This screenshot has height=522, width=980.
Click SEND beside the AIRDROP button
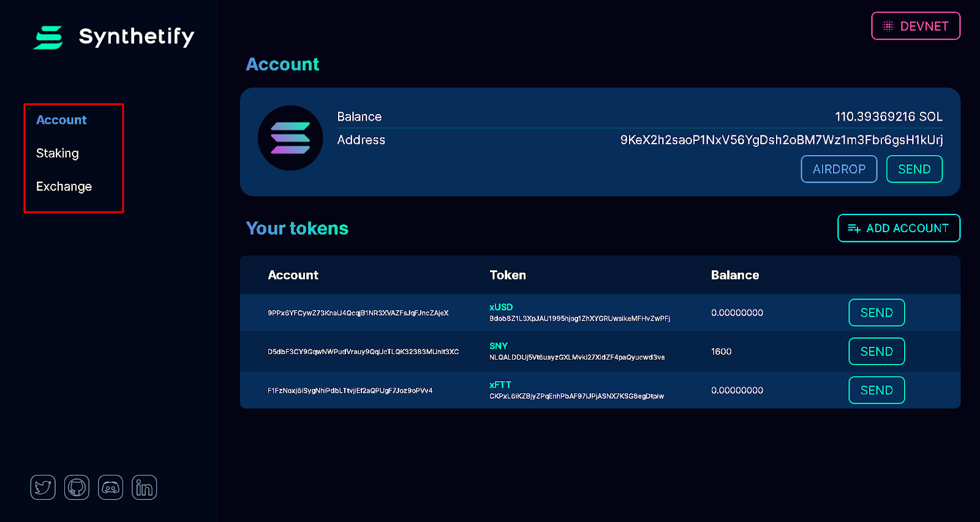(914, 169)
